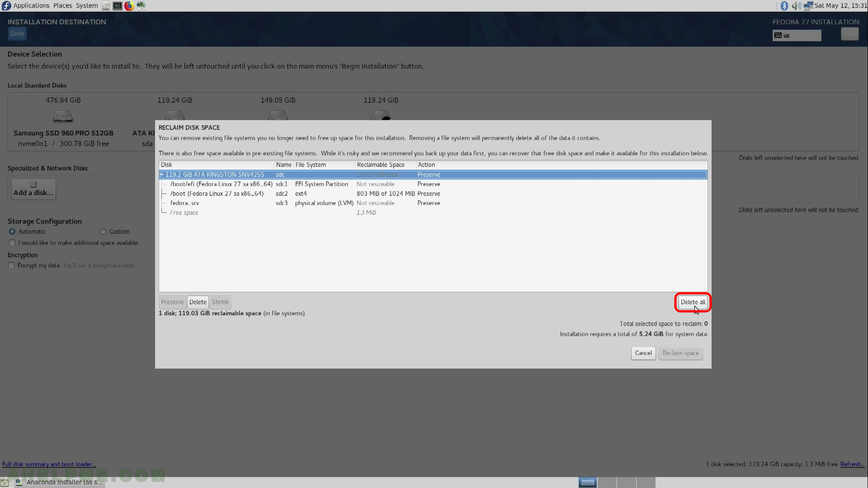Open the Places menu
Image resolution: width=868 pixels, height=488 pixels.
pos(62,5)
